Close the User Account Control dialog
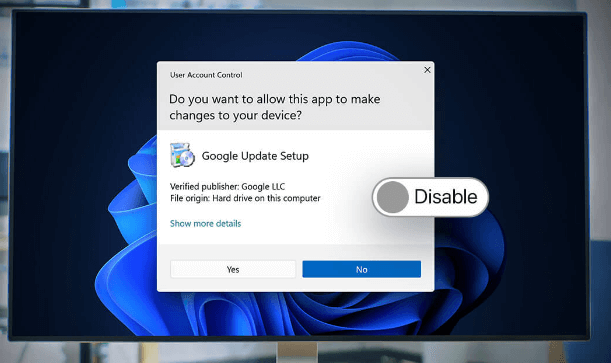The height and width of the screenshot is (363, 611). point(427,70)
